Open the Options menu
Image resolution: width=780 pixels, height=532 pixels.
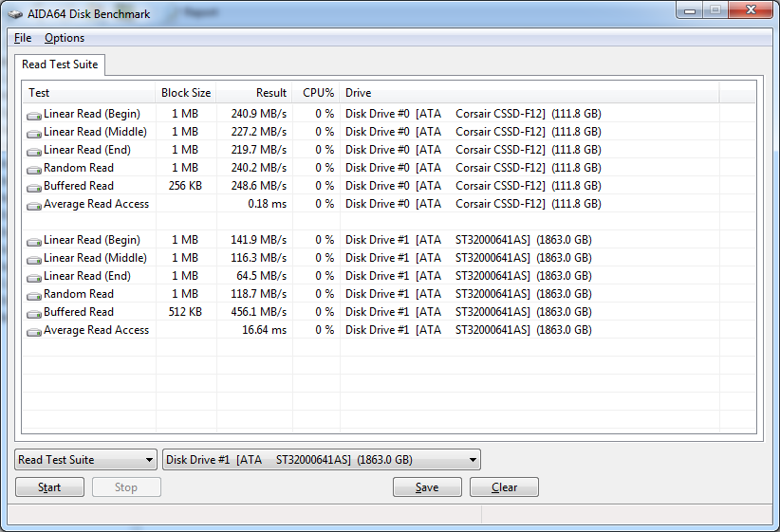(65, 38)
